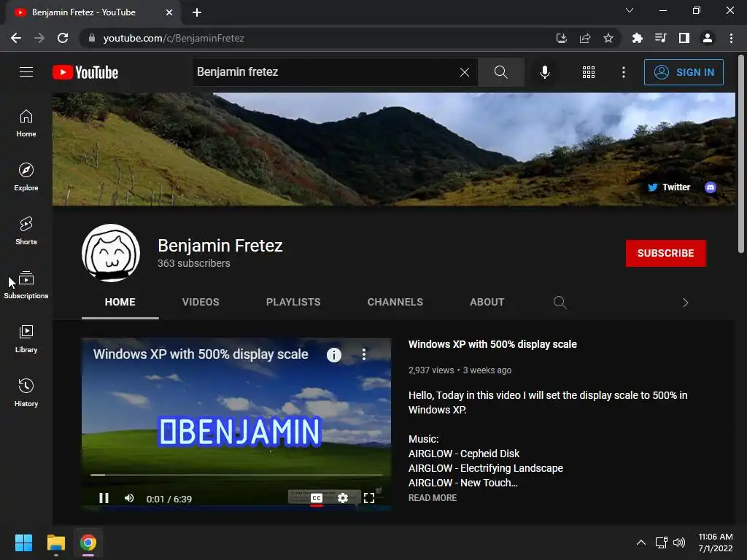Screen dimensions: 747x560
Task: Expand description with READ MORE
Action: click(x=433, y=497)
